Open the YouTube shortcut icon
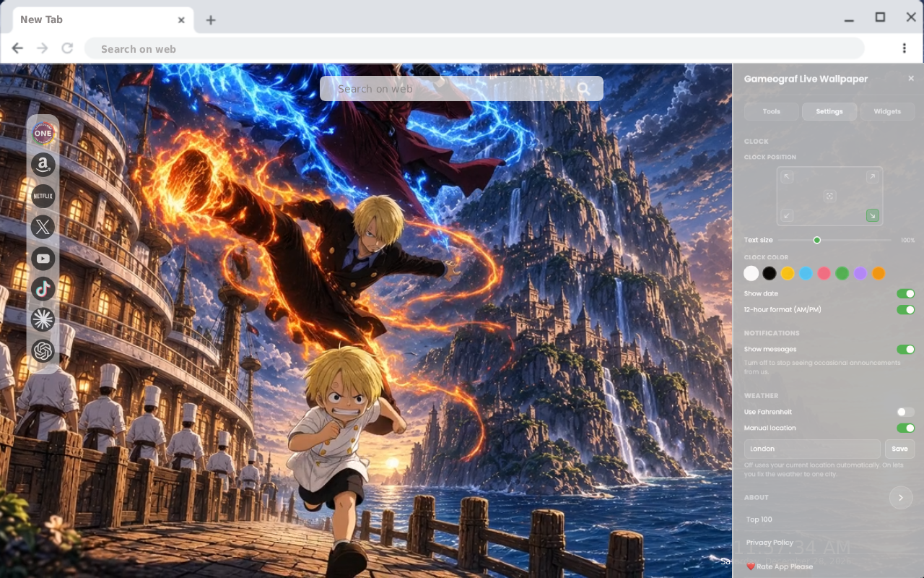This screenshot has width=924, height=578. tap(43, 258)
